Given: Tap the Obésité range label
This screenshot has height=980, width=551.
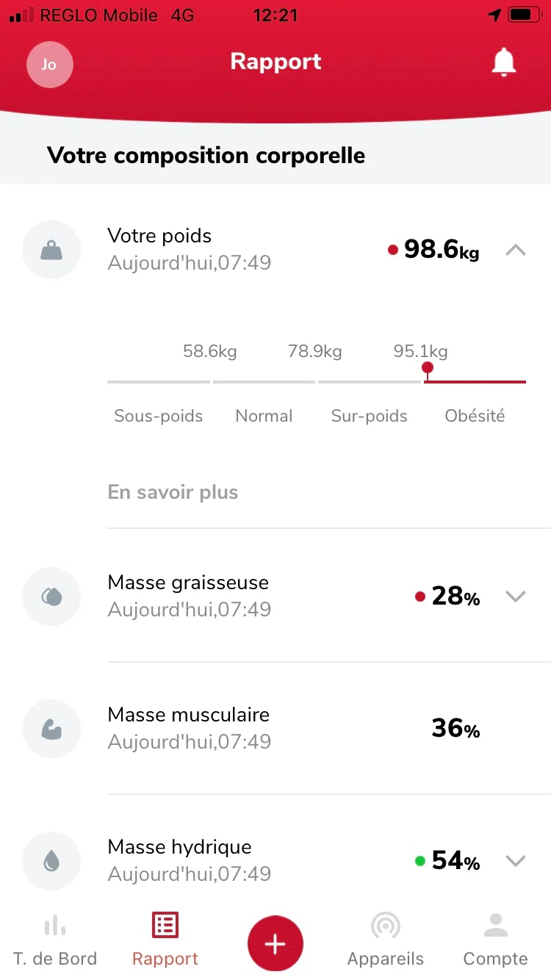Looking at the screenshot, I should (475, 416).
